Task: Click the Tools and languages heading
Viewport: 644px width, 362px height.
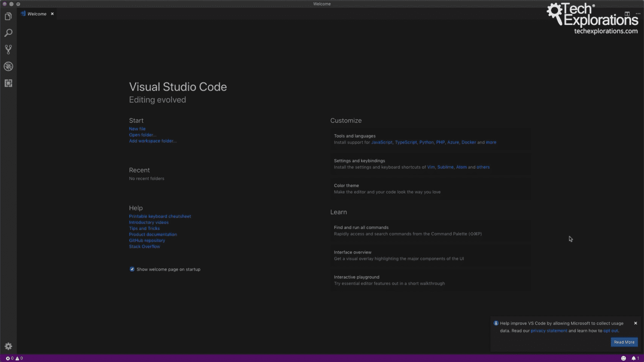Action: (355, 136)
